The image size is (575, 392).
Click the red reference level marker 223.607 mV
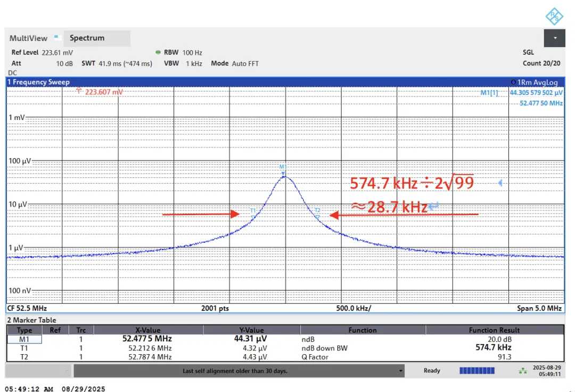point(101,92)
